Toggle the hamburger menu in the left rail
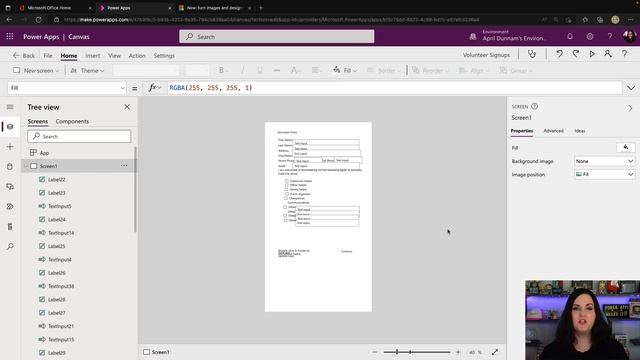The width and height of the screenshot is (640, 360). click(10, 107)
